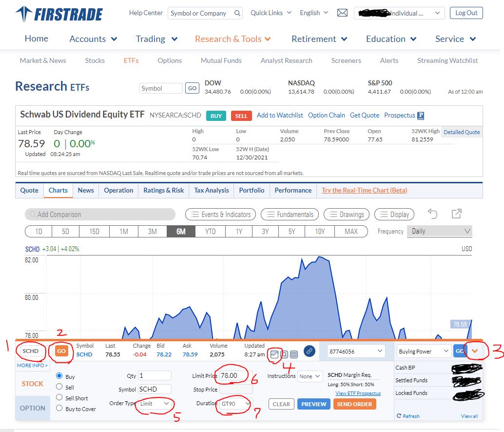Switch to the Operation tab

coord(118,190)
